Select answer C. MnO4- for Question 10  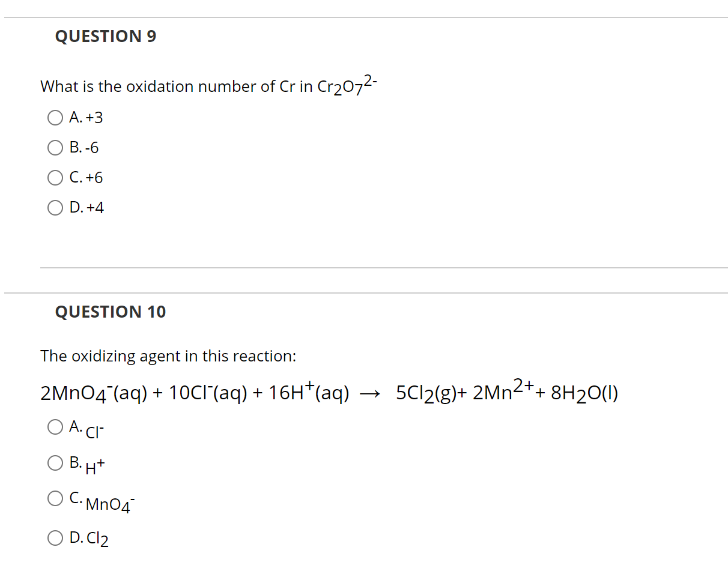click(55, 498)
